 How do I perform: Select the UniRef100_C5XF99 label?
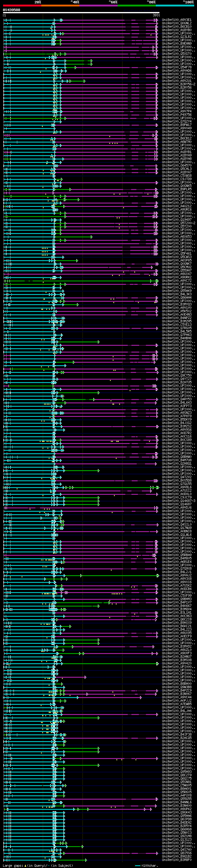[176, 596]
